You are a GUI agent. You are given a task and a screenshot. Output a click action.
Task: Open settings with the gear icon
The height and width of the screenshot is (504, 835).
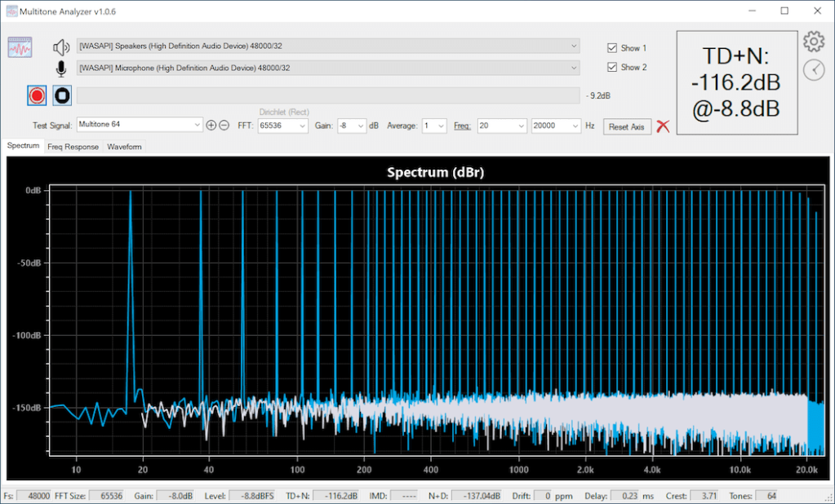pos(813,42)
